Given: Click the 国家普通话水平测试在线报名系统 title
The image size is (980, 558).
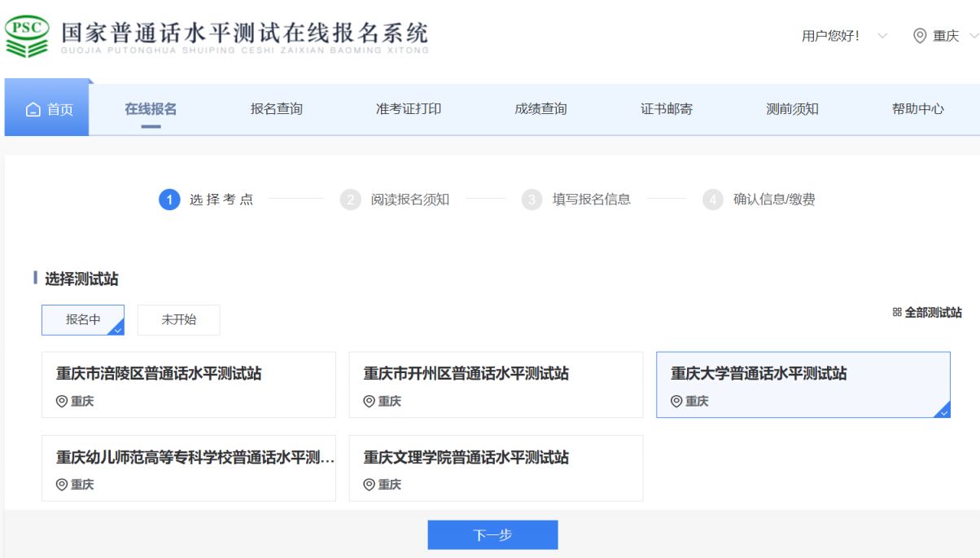Looking at the screenshot, I should tap(244, 34).
